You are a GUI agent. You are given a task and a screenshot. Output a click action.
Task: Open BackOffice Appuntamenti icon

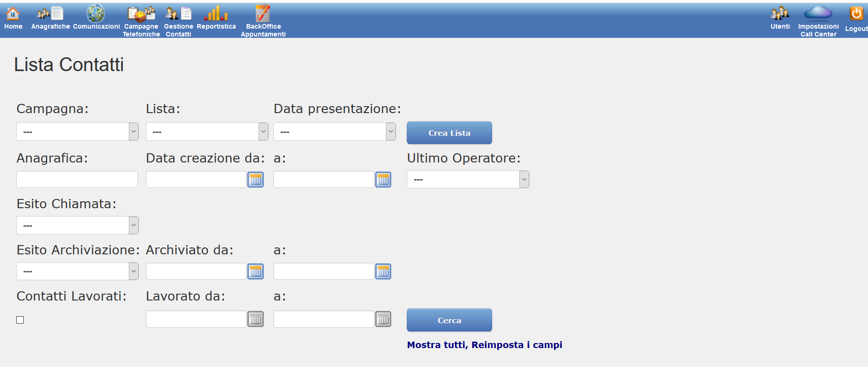point(263,13)
